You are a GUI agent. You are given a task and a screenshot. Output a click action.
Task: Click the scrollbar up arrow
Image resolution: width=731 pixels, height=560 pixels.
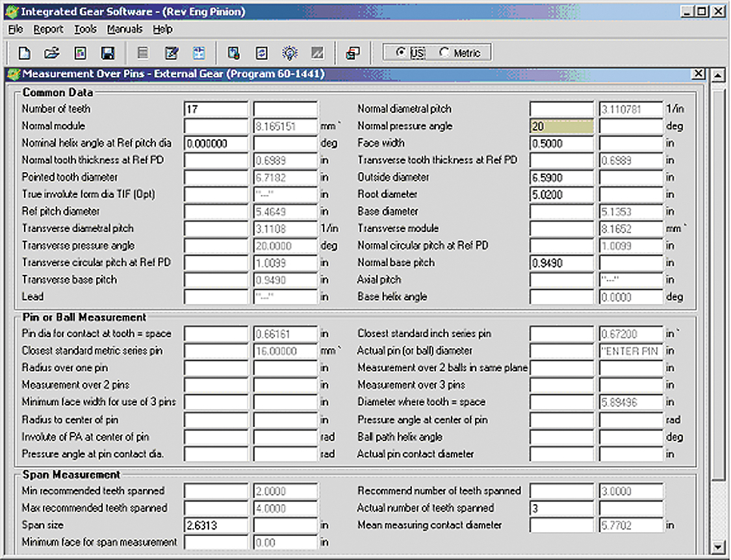(x=718, y=75)
